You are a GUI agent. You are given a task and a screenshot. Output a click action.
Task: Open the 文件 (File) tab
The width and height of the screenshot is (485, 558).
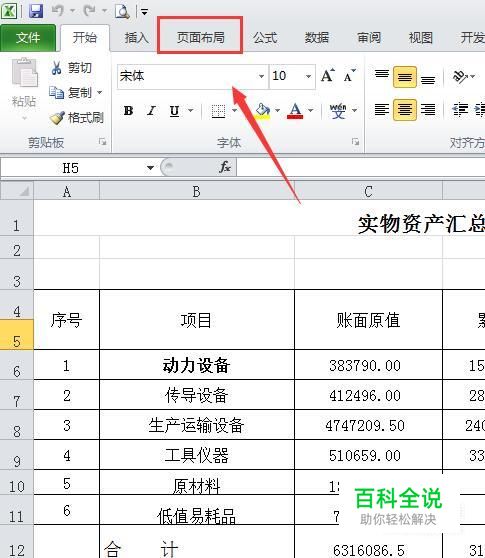tap(28, 38)
